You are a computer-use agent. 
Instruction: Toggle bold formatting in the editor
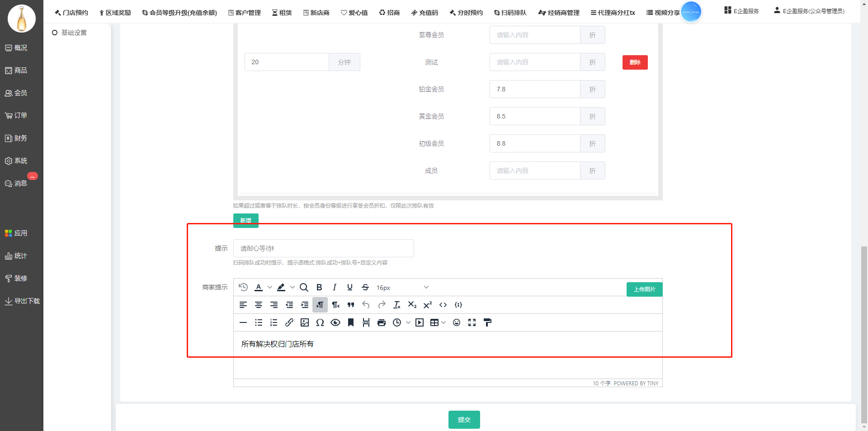[319, 287]
